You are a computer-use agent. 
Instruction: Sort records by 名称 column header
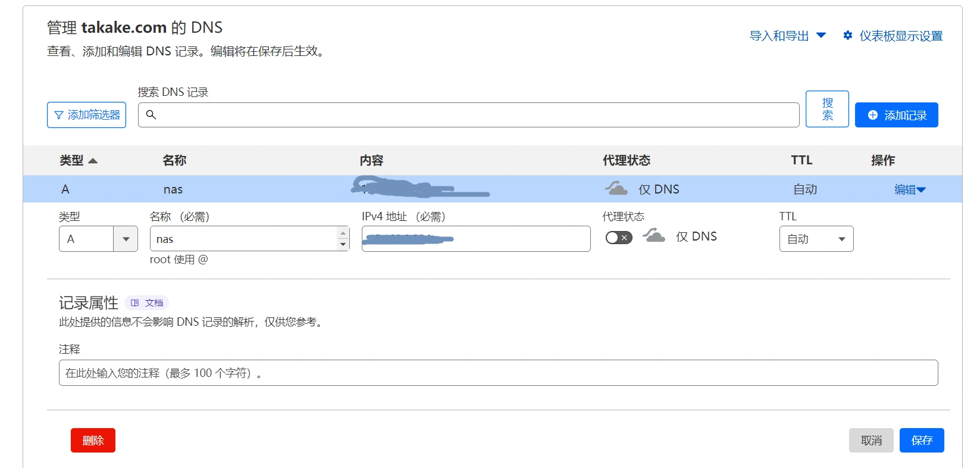coord(174,160)
